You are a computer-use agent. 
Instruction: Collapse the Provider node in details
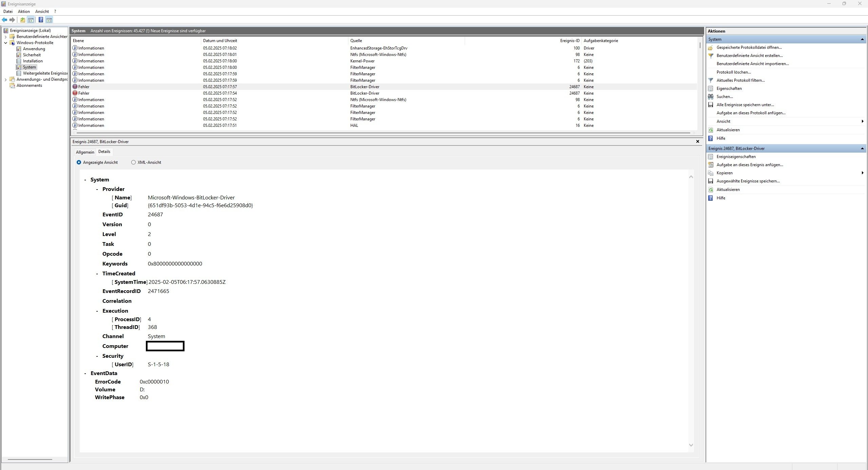point(97,189)
